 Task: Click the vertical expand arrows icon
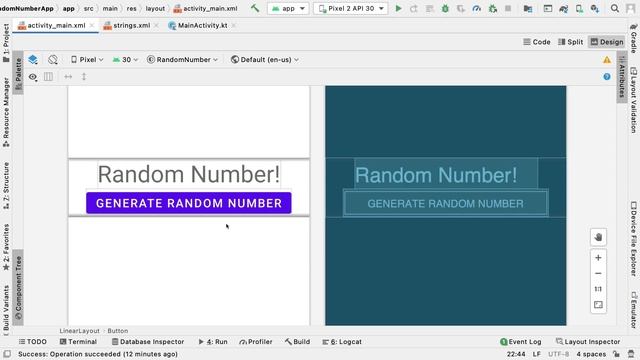(x=84, y=76)
